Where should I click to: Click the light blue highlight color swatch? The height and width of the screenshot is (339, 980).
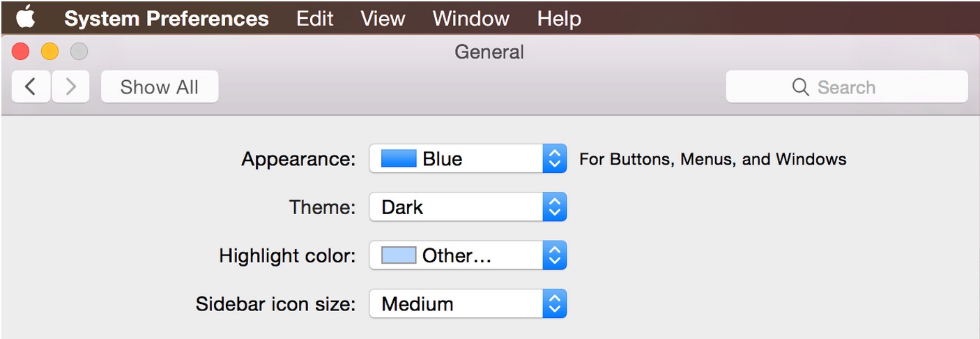click(399, 255)
